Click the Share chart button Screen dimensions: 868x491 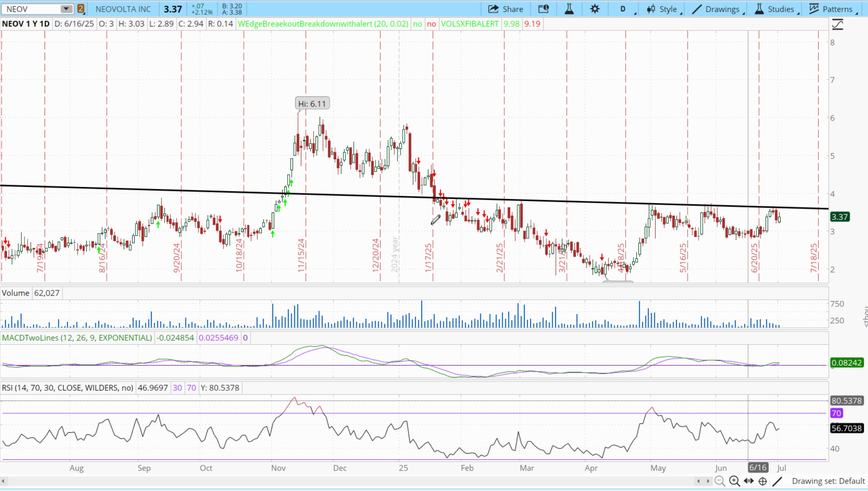tap(505, 9)
